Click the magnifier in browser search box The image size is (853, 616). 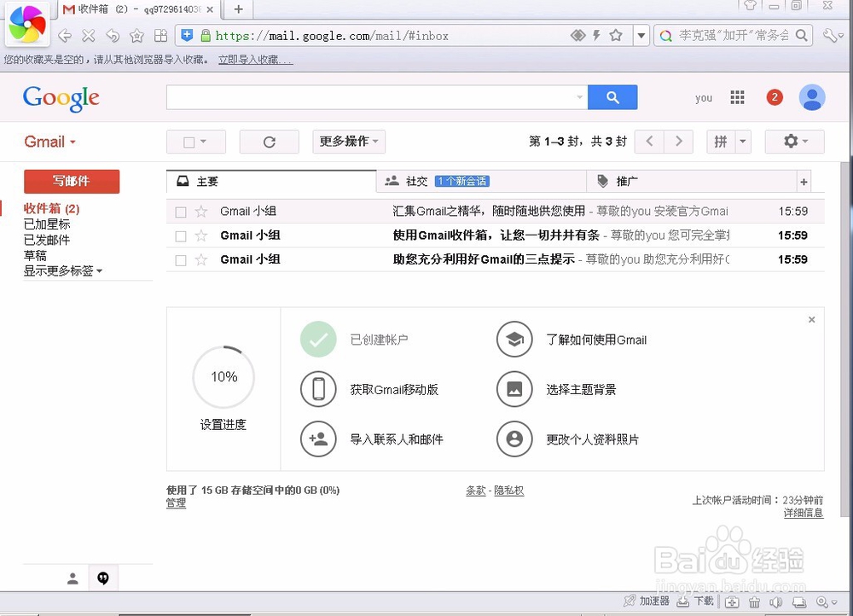[801, 35]
